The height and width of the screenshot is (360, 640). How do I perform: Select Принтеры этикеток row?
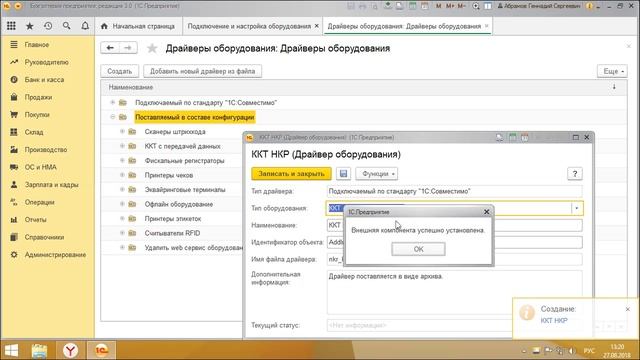[x=173, y=219]
